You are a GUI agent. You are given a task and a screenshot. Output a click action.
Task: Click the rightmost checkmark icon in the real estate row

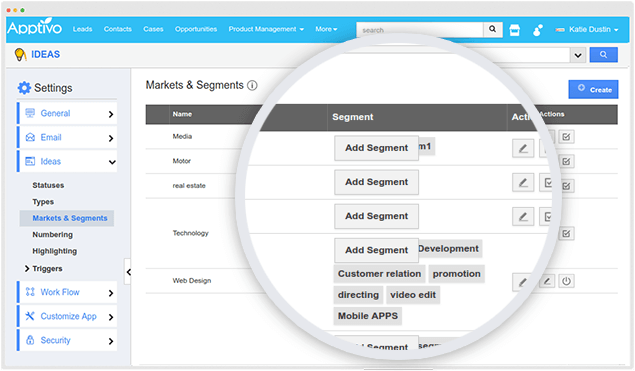click(x=566, y=186)
